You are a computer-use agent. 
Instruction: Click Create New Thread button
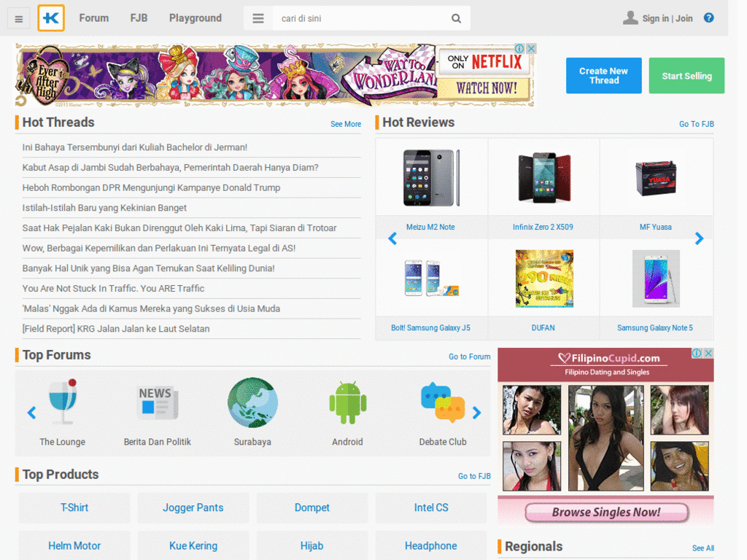603,76
